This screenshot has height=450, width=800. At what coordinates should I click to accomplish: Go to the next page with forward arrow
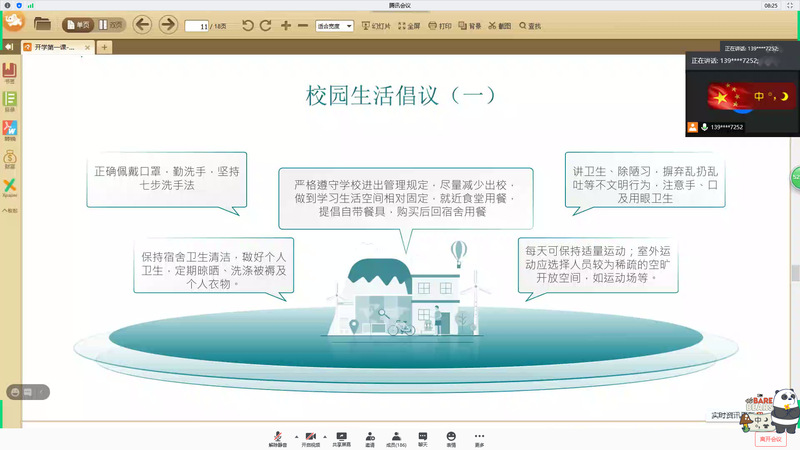tap(168, 24)
